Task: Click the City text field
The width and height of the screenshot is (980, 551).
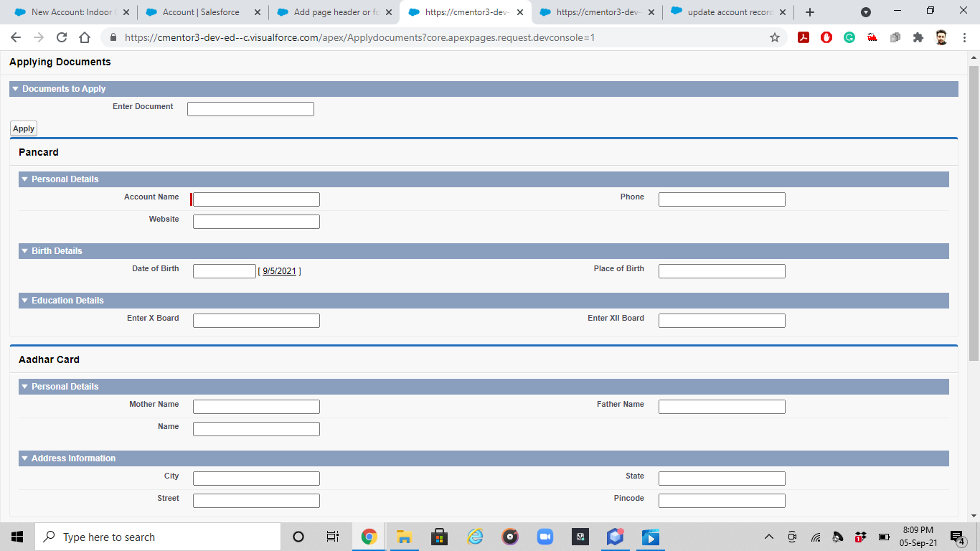Action: (x=256, y=479)
